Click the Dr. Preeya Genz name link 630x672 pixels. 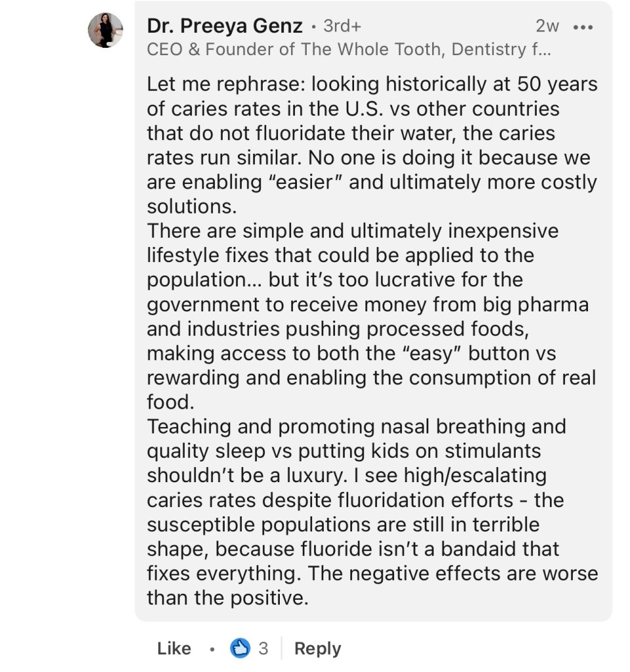(225, 26)
